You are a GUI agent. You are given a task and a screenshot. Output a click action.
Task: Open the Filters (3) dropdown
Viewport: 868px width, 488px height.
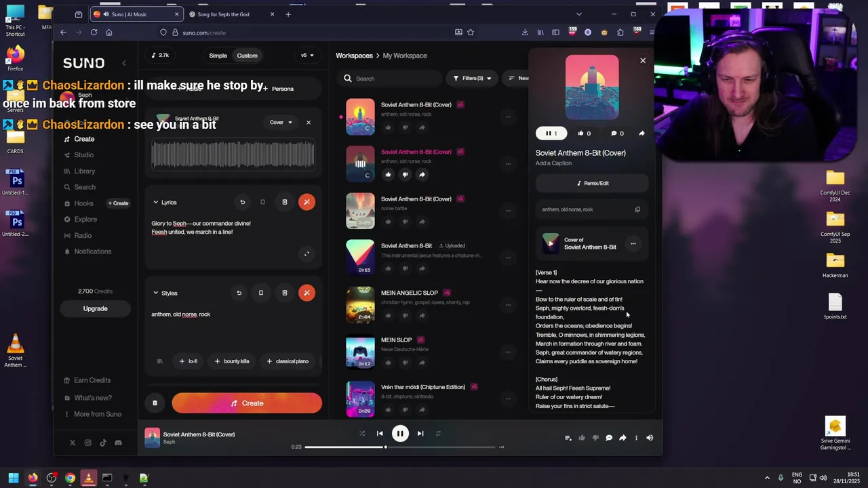[473, 79]
